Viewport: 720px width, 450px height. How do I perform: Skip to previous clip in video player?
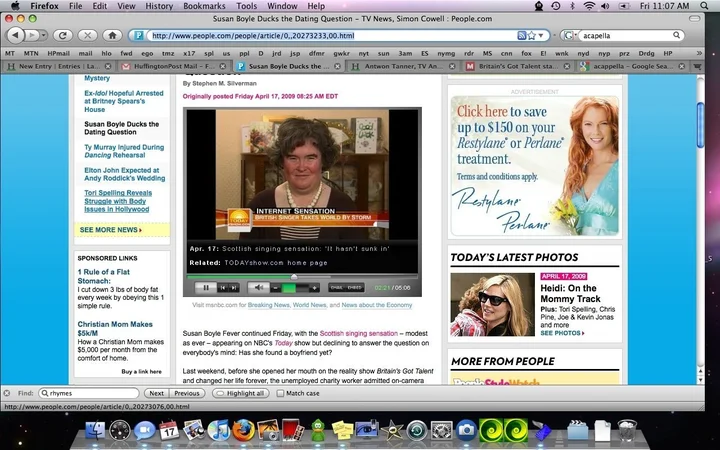[223, 288]
